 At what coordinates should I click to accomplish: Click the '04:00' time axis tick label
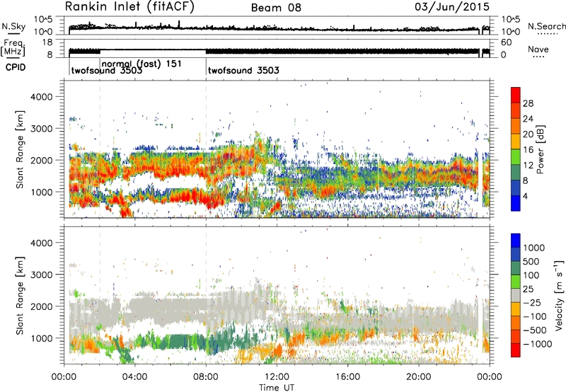134,377
